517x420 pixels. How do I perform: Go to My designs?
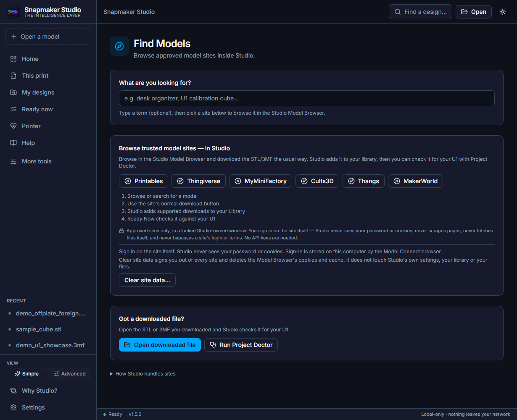pos(48,92)
